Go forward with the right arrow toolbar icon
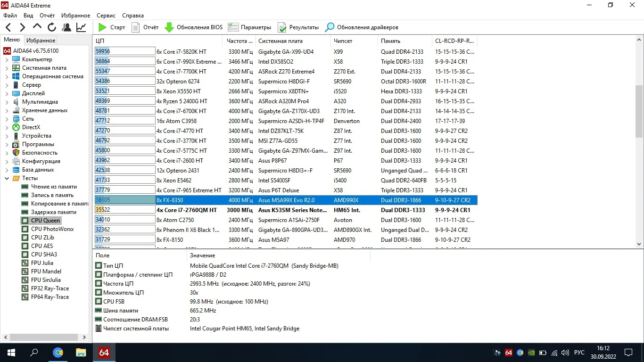Viewport: 644px width, 362px height. click(22, 27)
